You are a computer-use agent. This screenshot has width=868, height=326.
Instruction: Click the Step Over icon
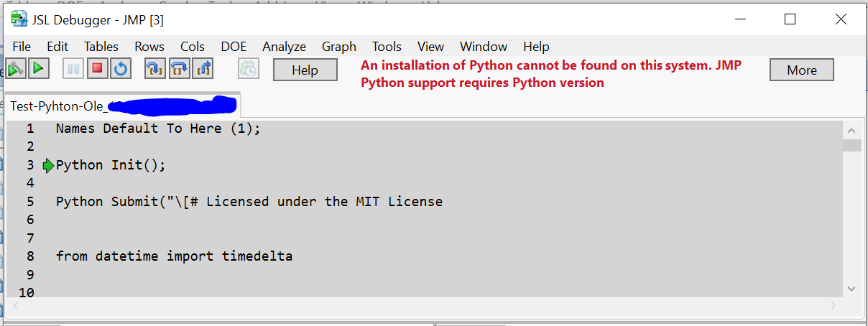click(x=179, y=69)
